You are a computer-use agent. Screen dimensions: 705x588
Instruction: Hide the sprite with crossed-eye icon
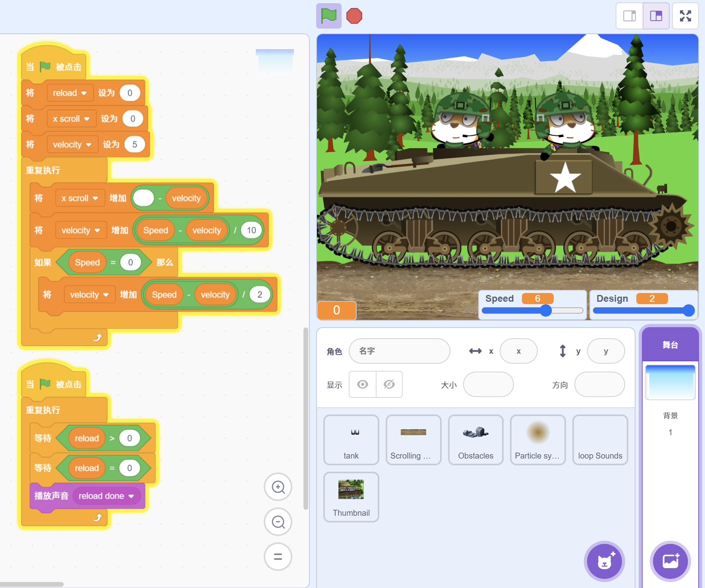(389, 384)
